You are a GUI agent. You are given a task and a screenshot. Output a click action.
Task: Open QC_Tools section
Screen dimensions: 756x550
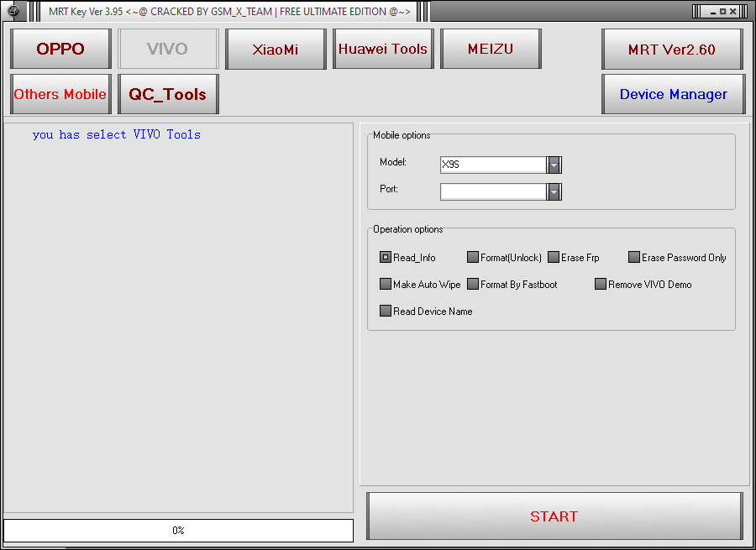click(x=168, y=94)
